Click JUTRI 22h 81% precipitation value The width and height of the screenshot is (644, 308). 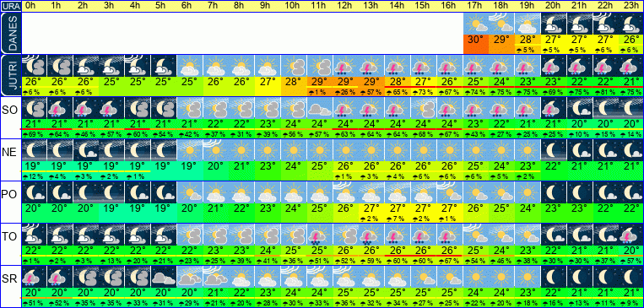(x=606, y=93)
